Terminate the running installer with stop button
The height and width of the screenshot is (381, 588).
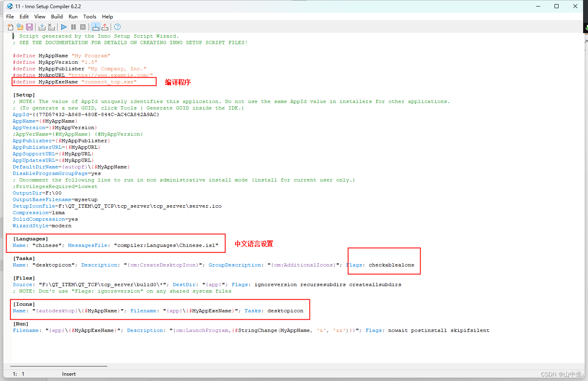coord(83,27)
